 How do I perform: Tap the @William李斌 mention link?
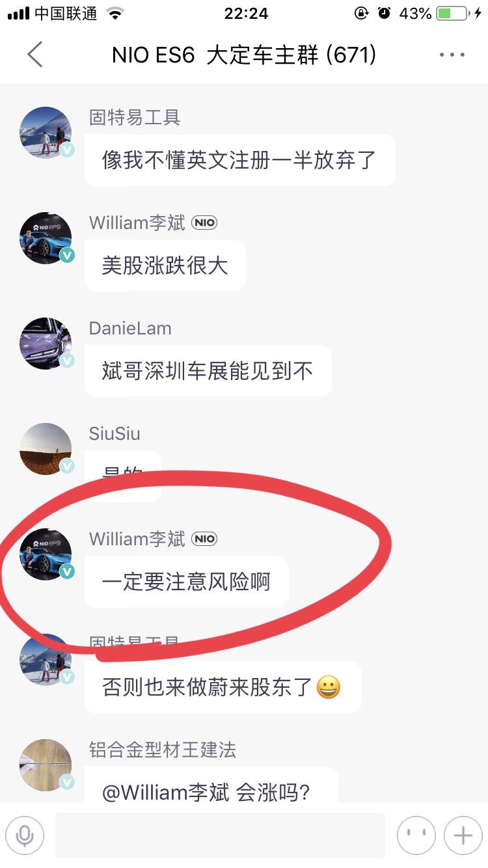tap(166, 793)
